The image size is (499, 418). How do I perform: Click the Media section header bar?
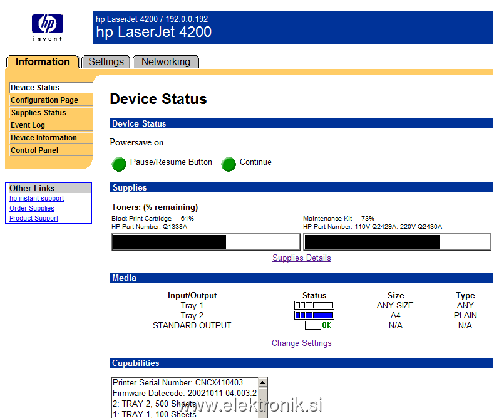tap(301, 278)
